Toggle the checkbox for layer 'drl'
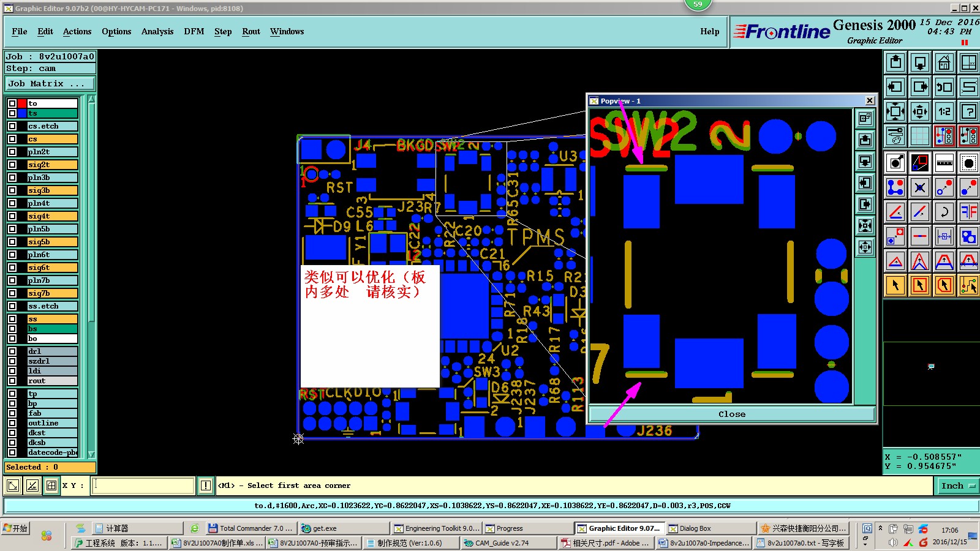Screen dimensions: 980x551 point(12,351)
